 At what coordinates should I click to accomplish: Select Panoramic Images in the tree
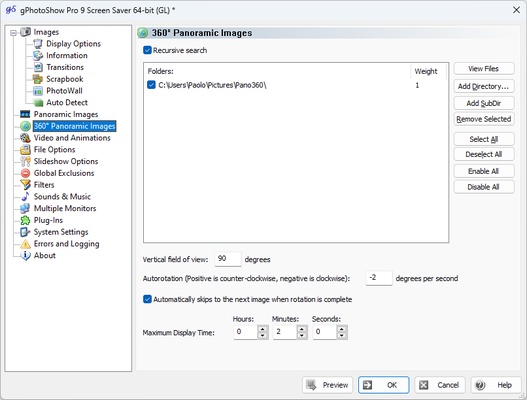pyautogui.click(x=66, y=114)
